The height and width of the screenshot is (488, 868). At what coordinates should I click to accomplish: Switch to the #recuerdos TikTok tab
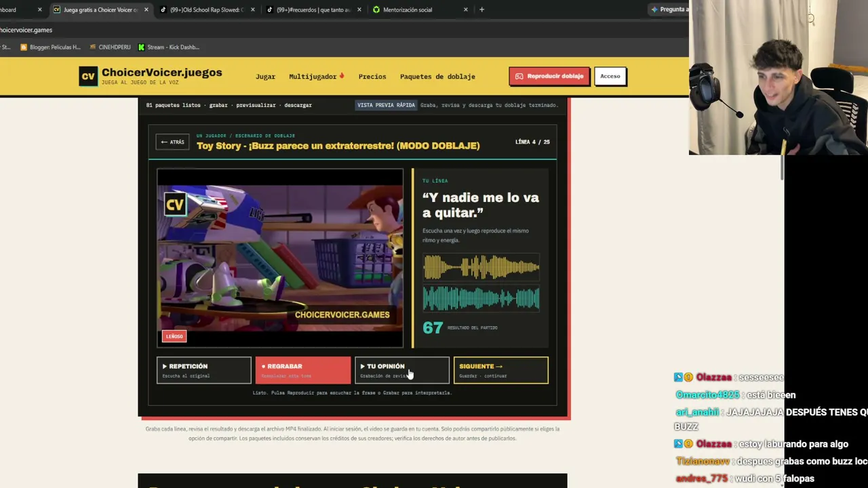313,9
